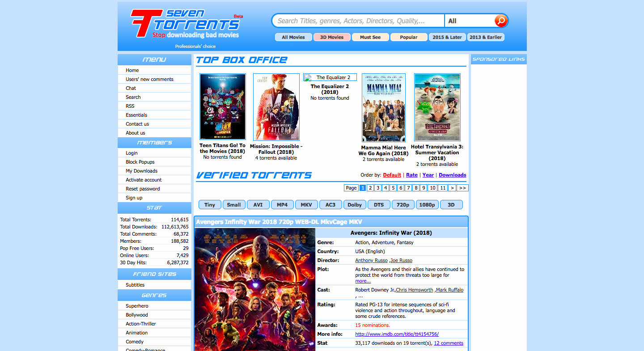Filter torrents by AVI format

[x=258, y=205]
